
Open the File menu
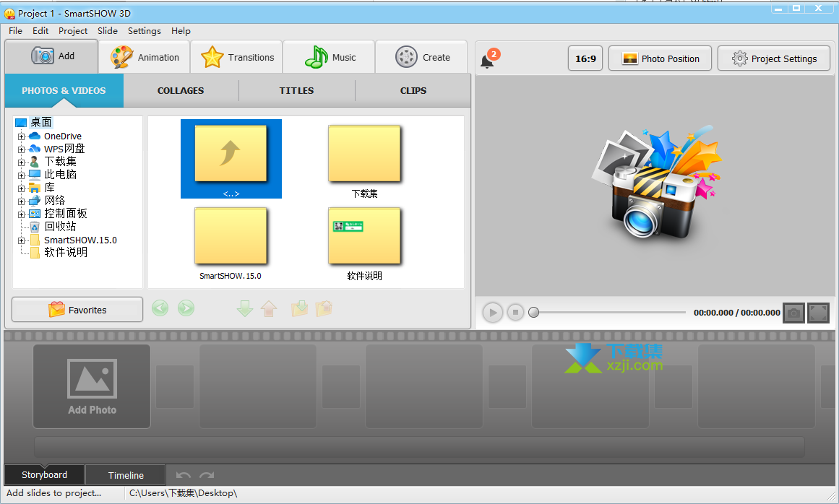tap(15, 31)
